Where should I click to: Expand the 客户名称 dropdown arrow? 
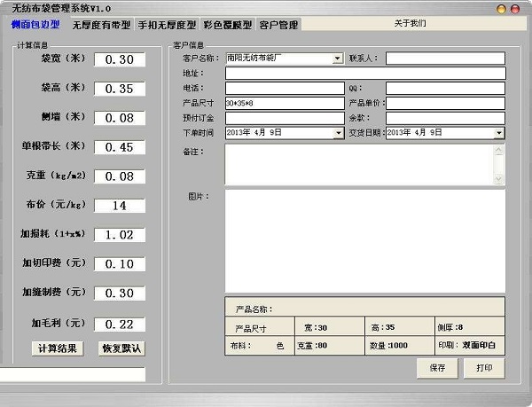tap(337, 59)
